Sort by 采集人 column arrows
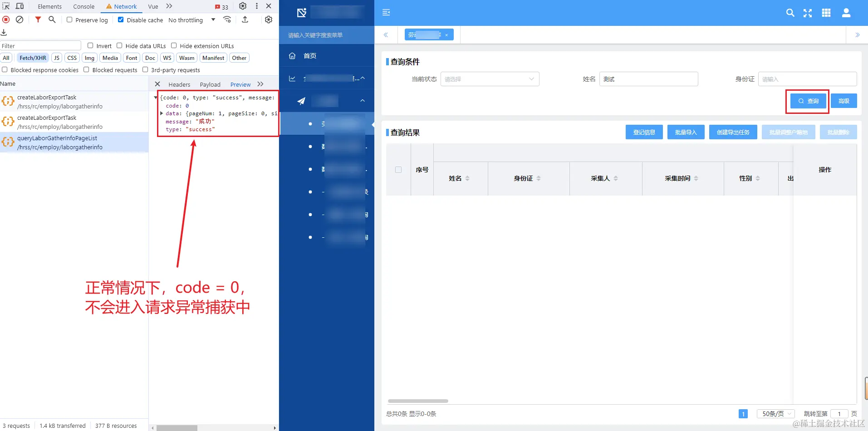 [616, 178]
